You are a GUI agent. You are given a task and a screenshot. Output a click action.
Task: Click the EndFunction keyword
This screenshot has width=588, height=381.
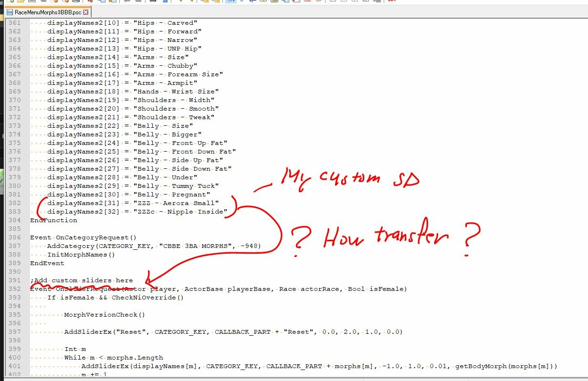click(53, 220)
